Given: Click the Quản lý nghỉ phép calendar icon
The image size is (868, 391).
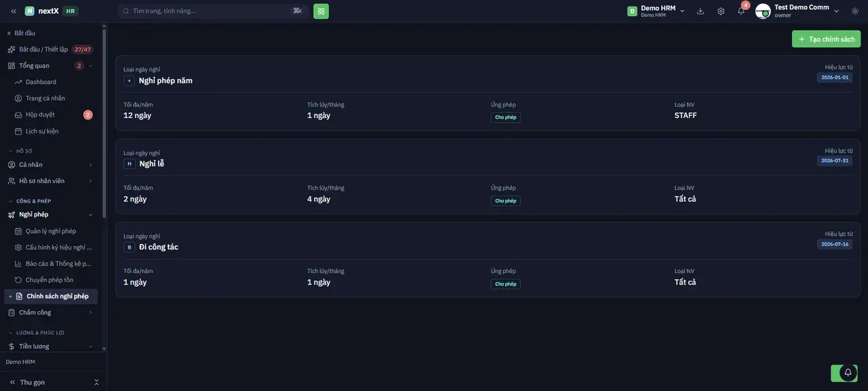Looking at the screenshot, I should 18,231.
